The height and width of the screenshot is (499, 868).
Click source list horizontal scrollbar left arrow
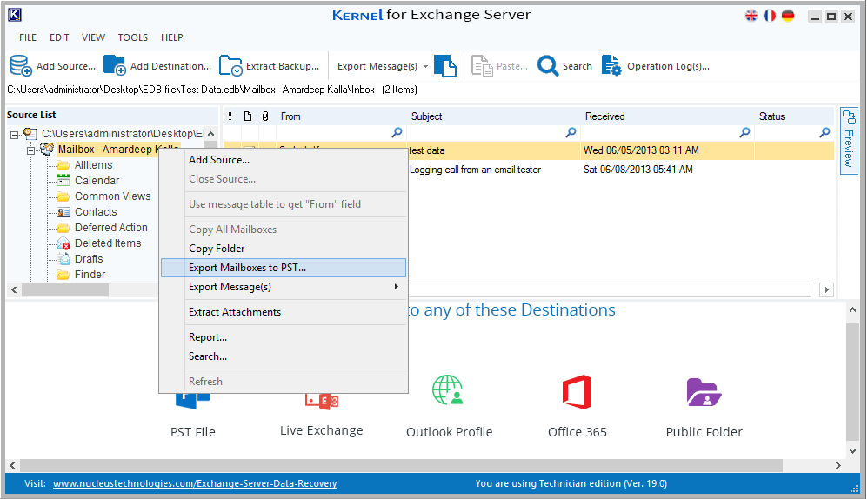(x=14, y=289)
